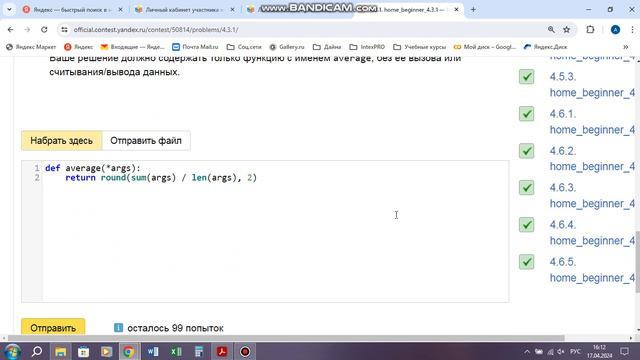Open the Дайна bookmarks folder

327,47
